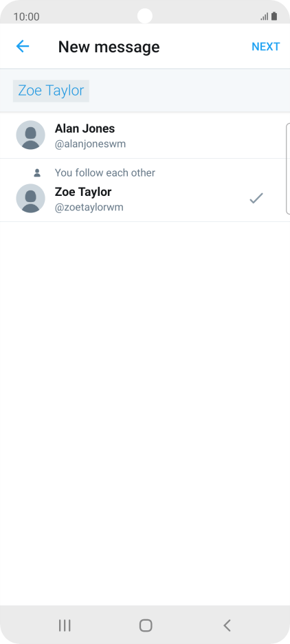Click the side edge panel handle
290x644 pixels.
287,168
